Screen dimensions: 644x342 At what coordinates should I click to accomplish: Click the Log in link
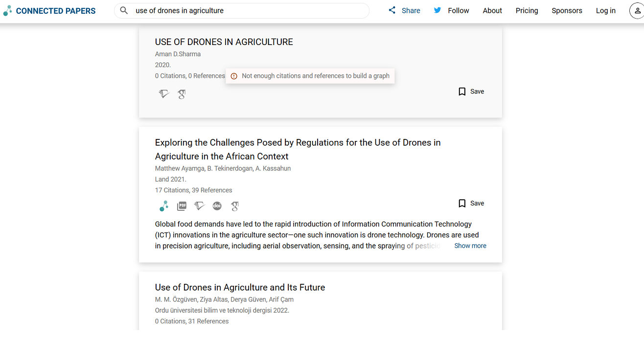point(605,10)
